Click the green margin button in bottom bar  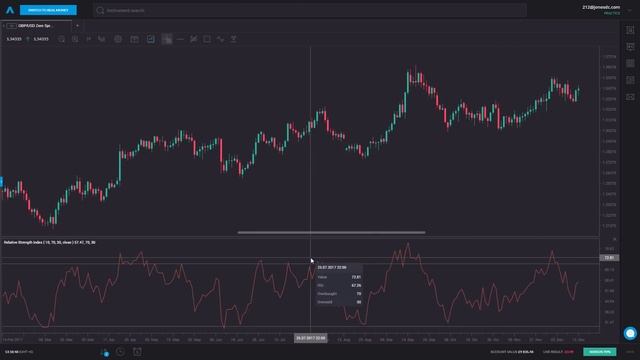600,352
